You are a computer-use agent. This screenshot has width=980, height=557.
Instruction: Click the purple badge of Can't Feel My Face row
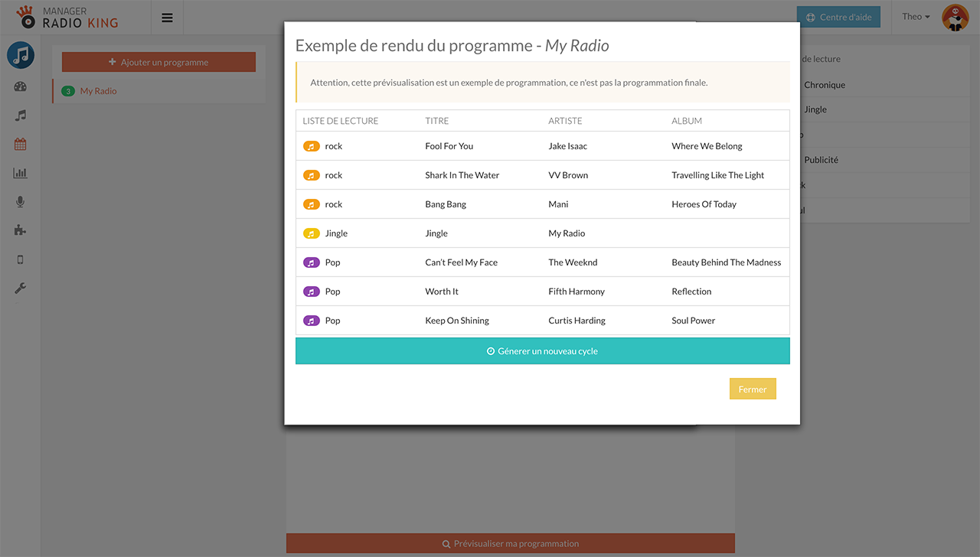click(312, 262)
